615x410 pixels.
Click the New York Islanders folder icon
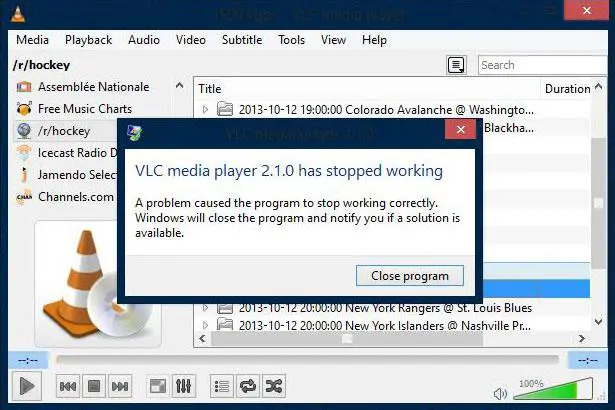tap(225, 325)
